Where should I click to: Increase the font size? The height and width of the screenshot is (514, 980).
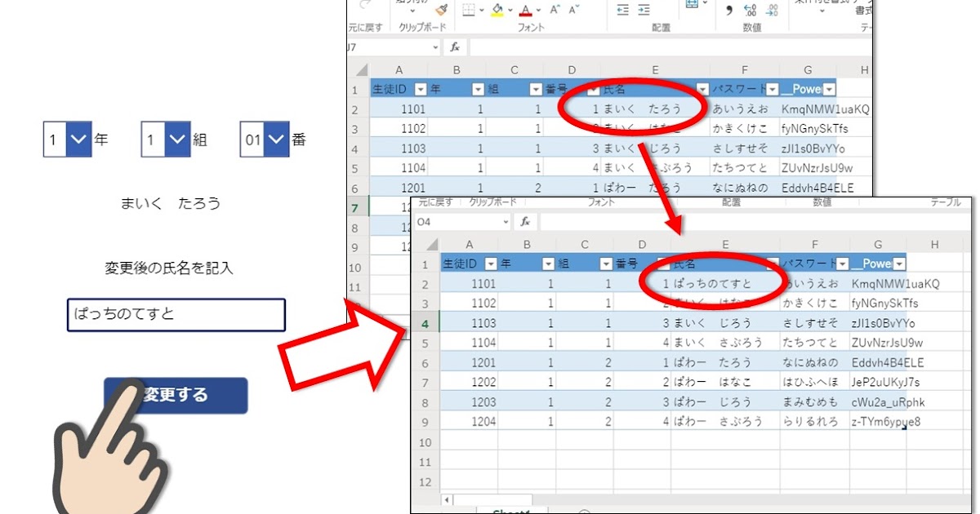point(555,8)
